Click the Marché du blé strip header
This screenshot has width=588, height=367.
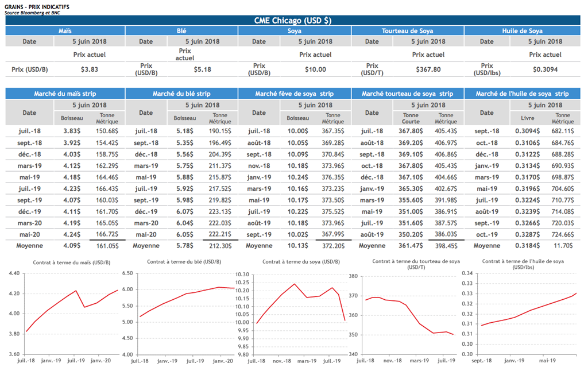(x=181, y=94)
